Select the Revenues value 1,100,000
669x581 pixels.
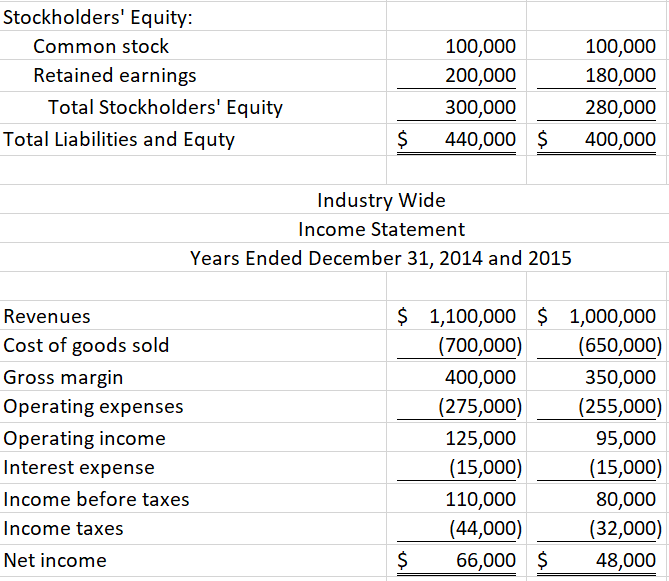click(x=472, y=317)
